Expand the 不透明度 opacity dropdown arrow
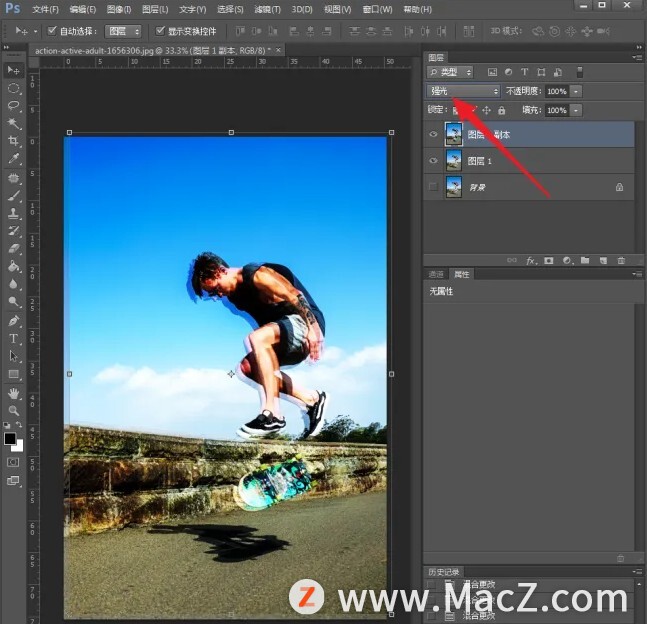The height and width of the screenshot is (624, 647). click(576, 91)
